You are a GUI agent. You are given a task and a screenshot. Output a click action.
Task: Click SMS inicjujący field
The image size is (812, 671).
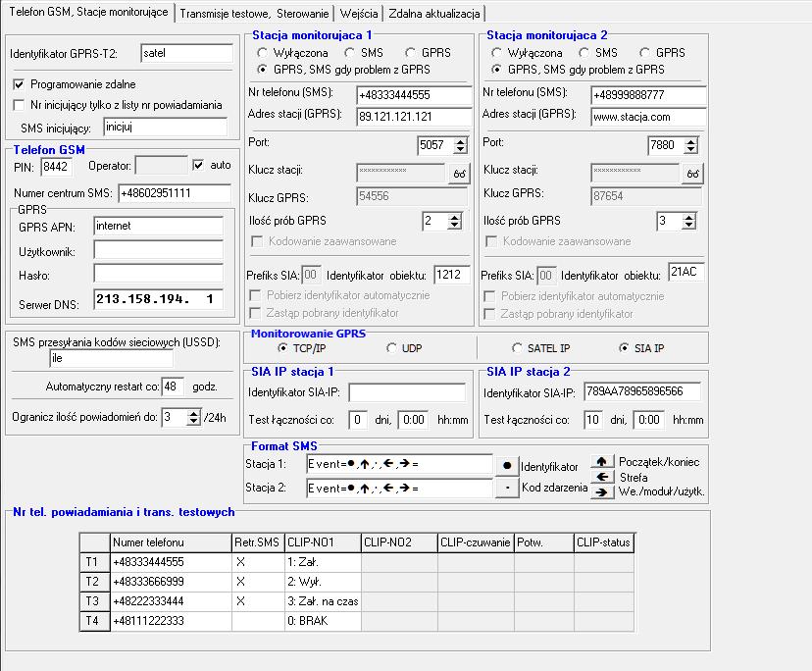tap(165, 127)
